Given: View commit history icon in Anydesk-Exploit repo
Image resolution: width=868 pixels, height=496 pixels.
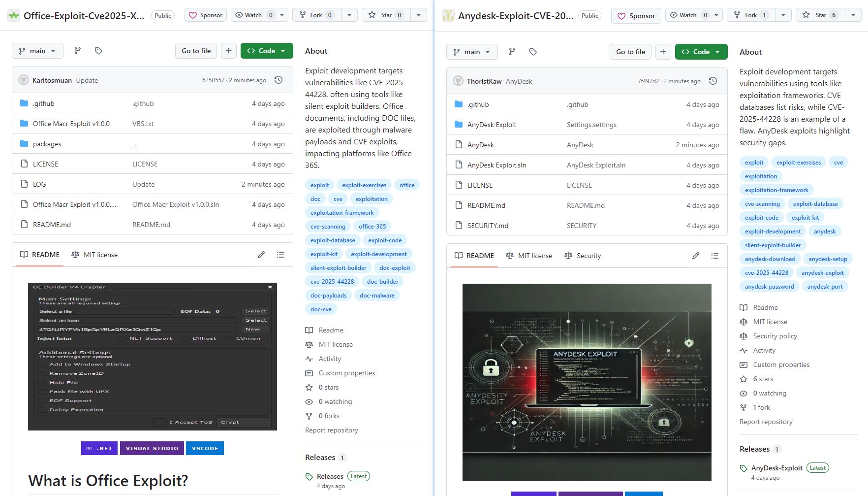Looking at the screenshot, I should click(x=713, y=81).
